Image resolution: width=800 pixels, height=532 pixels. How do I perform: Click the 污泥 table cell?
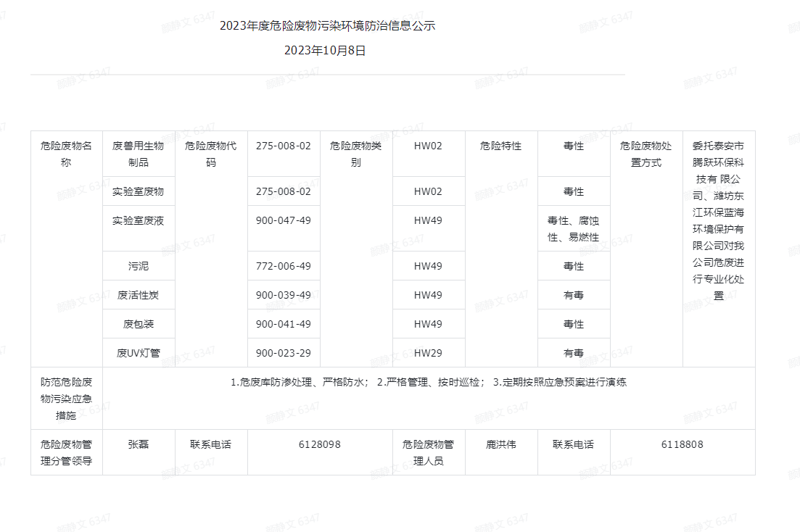click(139, 266)
